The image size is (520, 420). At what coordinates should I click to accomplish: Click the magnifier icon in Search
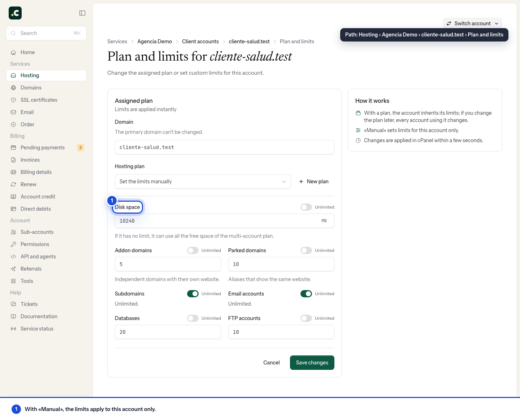click(x=13, y=33)
